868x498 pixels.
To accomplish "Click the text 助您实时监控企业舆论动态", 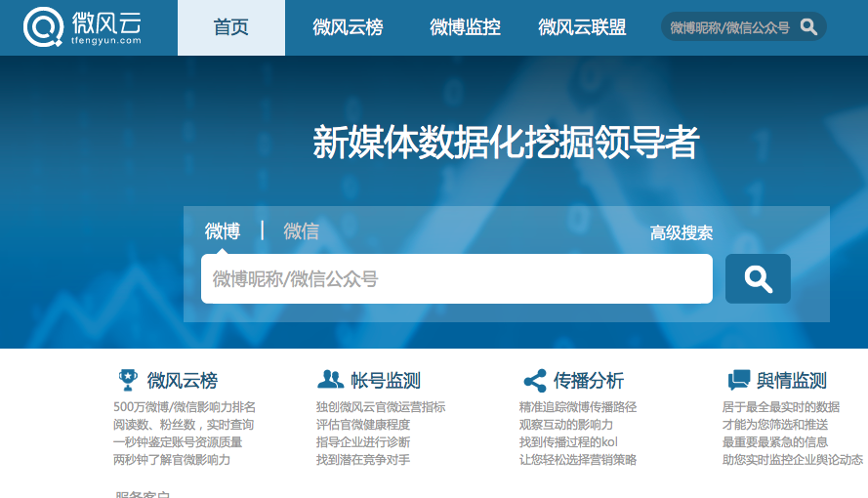I will point(793,460).
